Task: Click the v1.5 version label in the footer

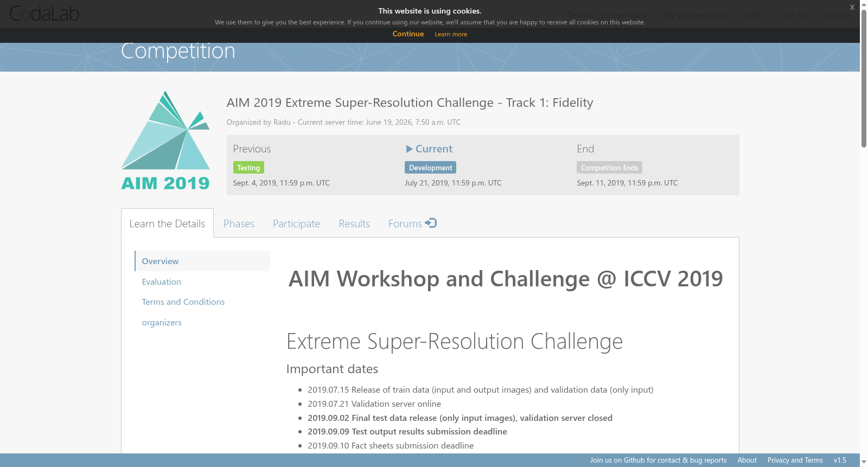Action: click(x=840, y=460)
